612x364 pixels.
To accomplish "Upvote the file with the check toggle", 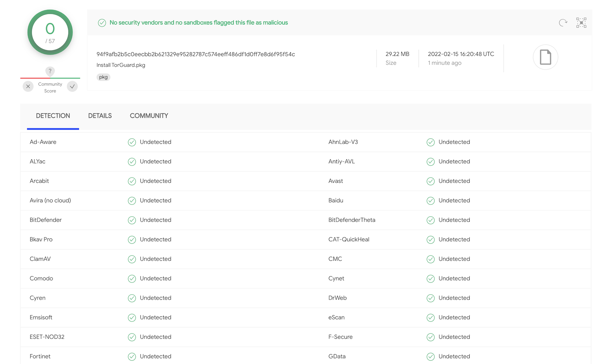I will pos(72,87).
